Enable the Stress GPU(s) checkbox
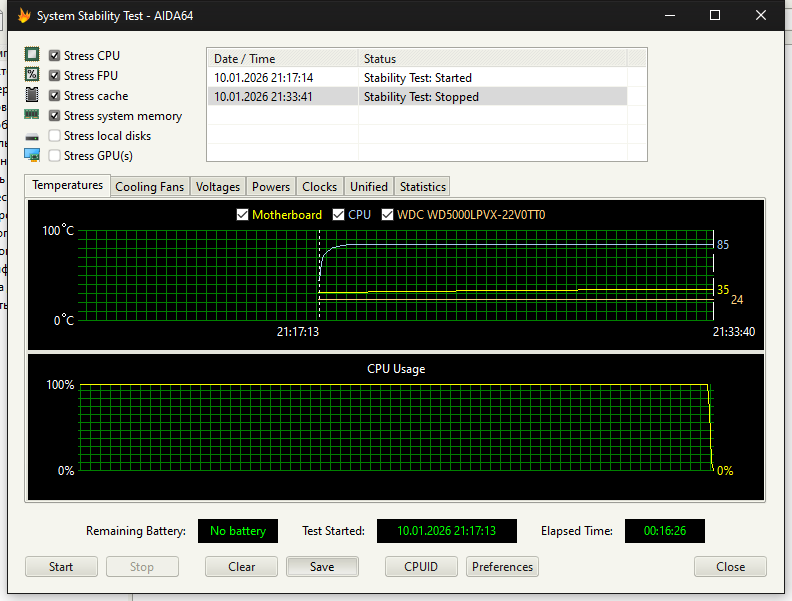The height and width of the screenshot is (601, 792). 55,156
